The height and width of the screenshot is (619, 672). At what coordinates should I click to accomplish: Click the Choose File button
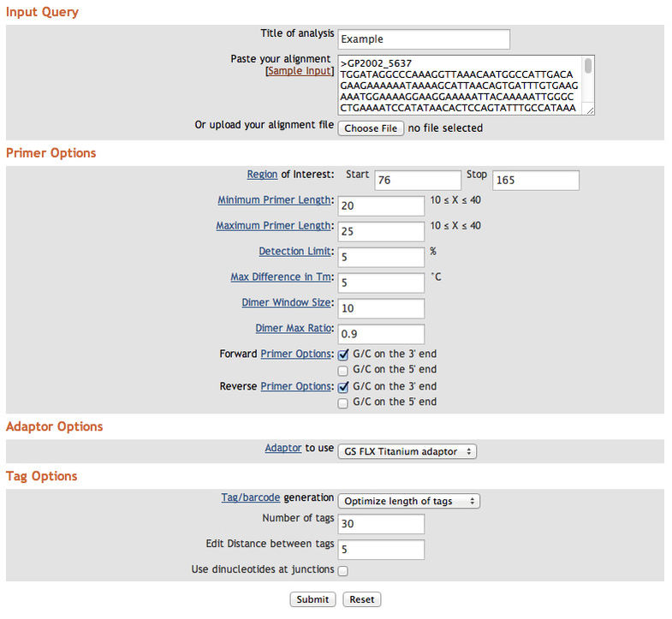click(x=371, y=128)
